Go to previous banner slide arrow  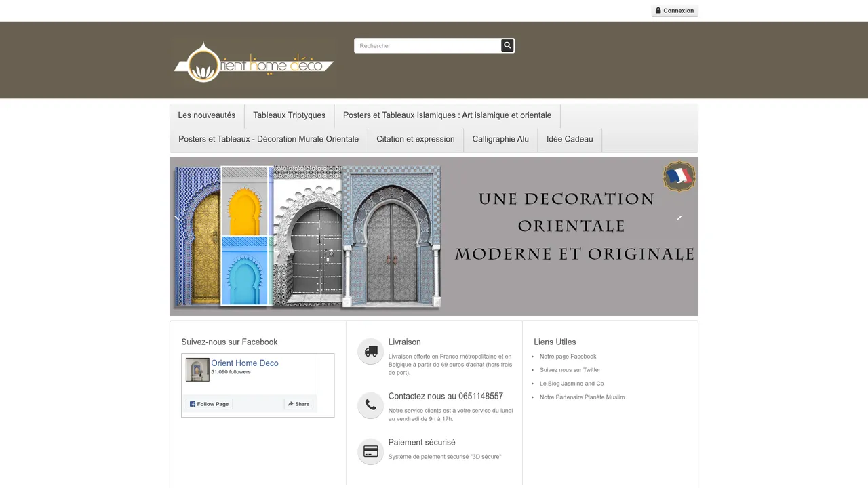coord(177,218)
